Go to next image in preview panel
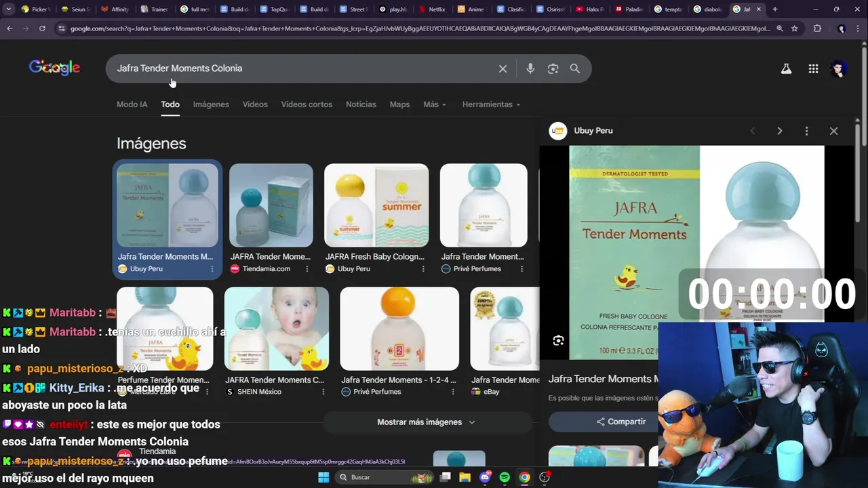This screenshot has width=868, height=488. (x=779, y=131)
